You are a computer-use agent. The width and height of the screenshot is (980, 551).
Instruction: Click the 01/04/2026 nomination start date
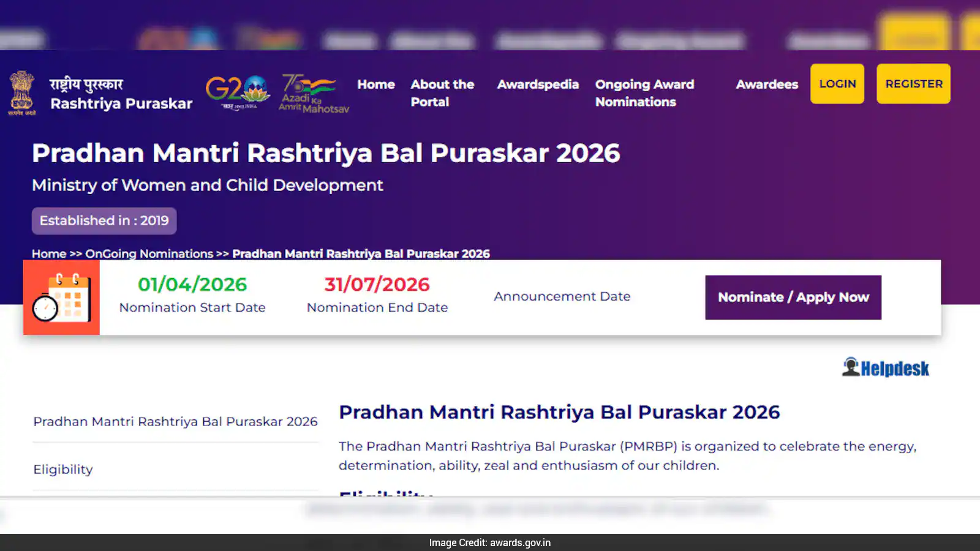click(x=192, y=284)
